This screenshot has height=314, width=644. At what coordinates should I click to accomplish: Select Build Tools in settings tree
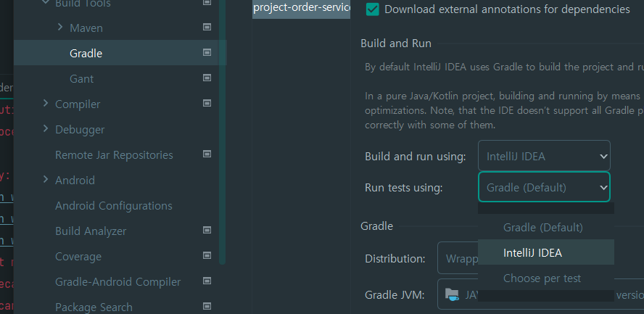(83, 4)
